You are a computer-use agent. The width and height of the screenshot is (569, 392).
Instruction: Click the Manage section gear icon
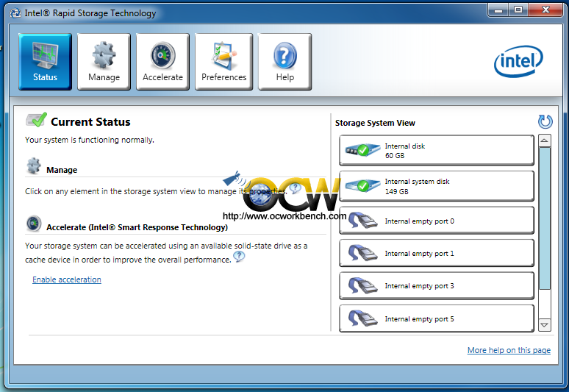pyautogui.click(x=34, y=166)
